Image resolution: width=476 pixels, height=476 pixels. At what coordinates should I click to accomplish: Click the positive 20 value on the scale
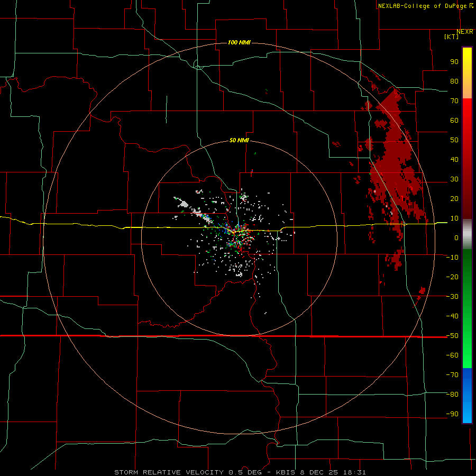click(454, 198)
